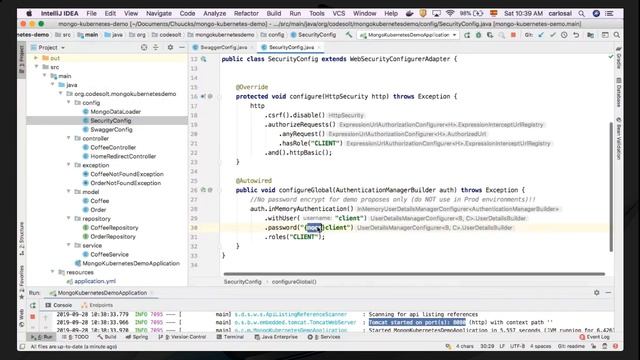Click the Git rollback arrow icon
The width and height of the screenshot is (640, 360).
click(576, 35)
